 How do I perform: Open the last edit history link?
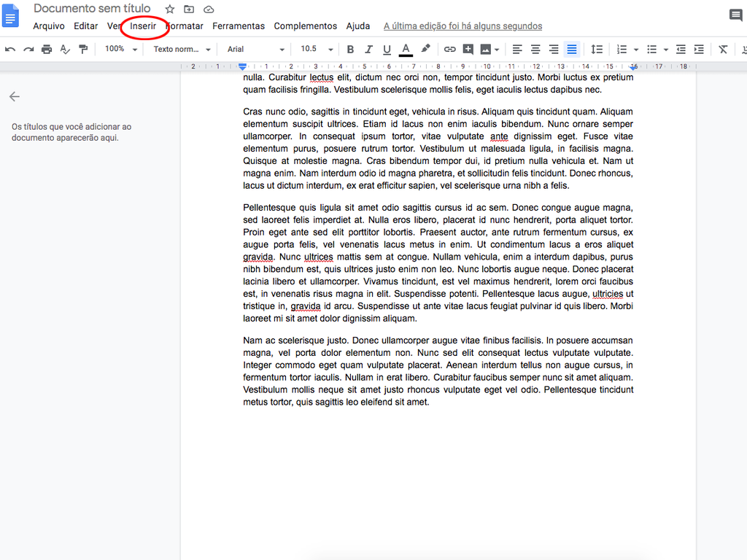tap(462, 26)
